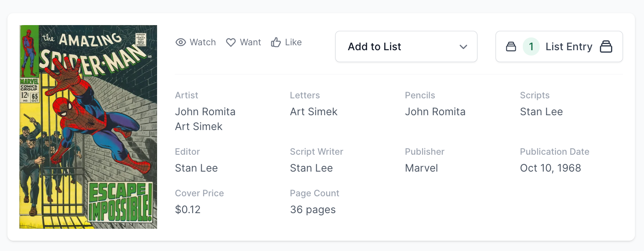Toggle the Like text label
Screen dimensions: 644x251
click(x=293, y=42)
